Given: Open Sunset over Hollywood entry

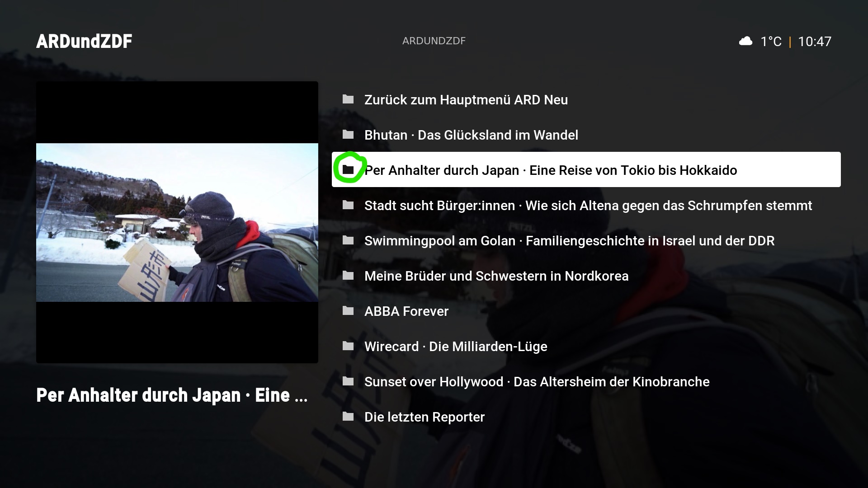Looking at the screenshot, I should [x=586, y=381].
